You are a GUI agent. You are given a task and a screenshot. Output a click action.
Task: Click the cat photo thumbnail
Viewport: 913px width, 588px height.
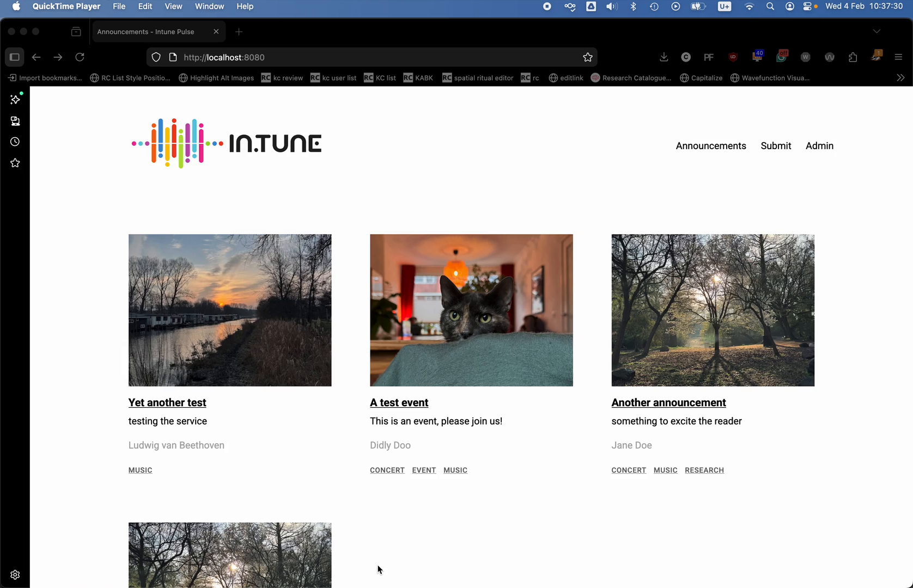(x=471, y=310)
